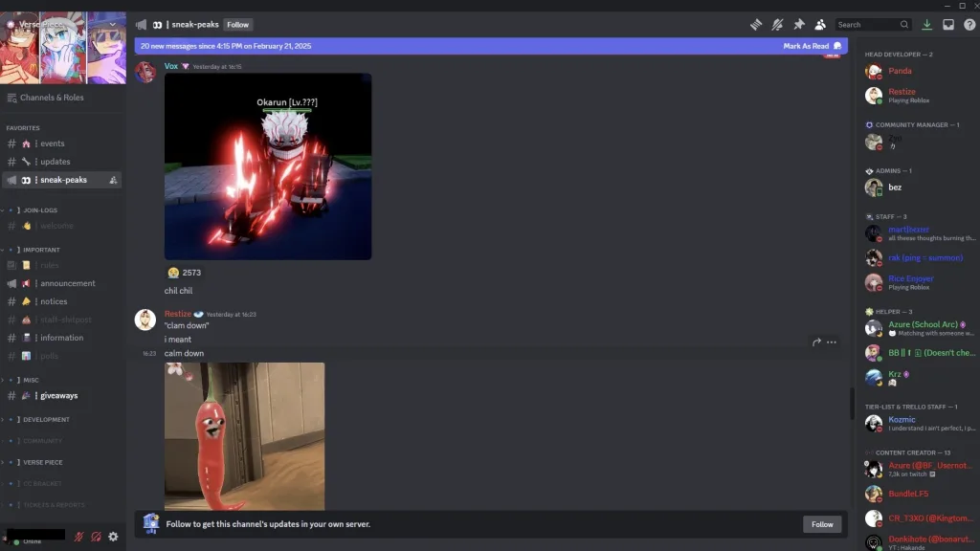Open the Help question mark icon

pyautogui.click(x=969, y=24)
